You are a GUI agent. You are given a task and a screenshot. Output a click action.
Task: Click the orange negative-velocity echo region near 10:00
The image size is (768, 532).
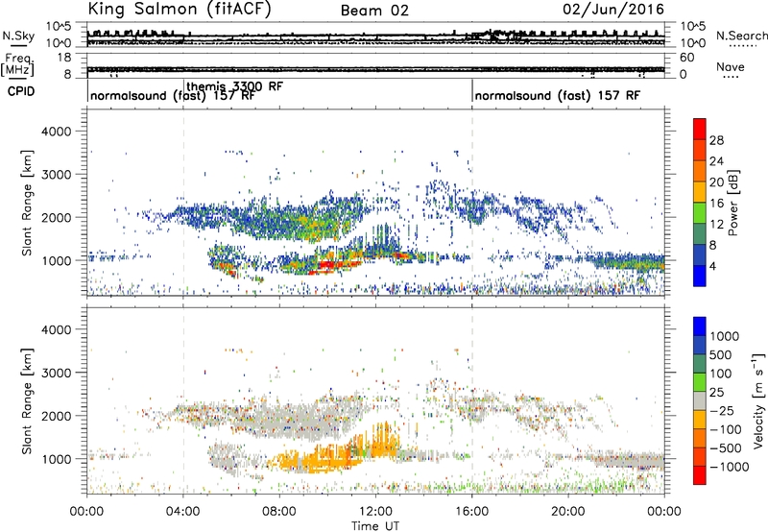(319, 461)
